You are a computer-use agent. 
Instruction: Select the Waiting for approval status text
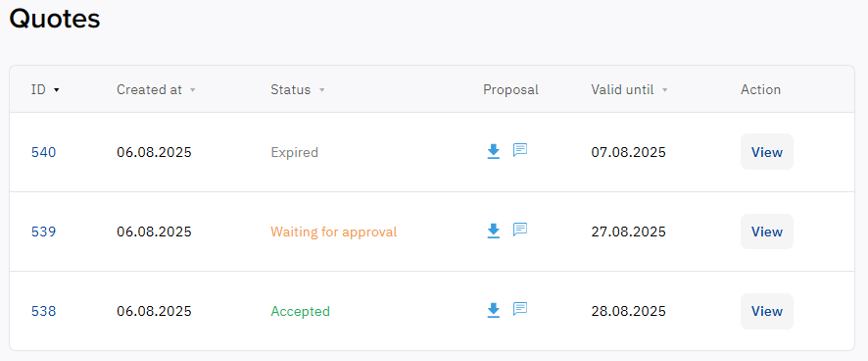tap(334, 232)
